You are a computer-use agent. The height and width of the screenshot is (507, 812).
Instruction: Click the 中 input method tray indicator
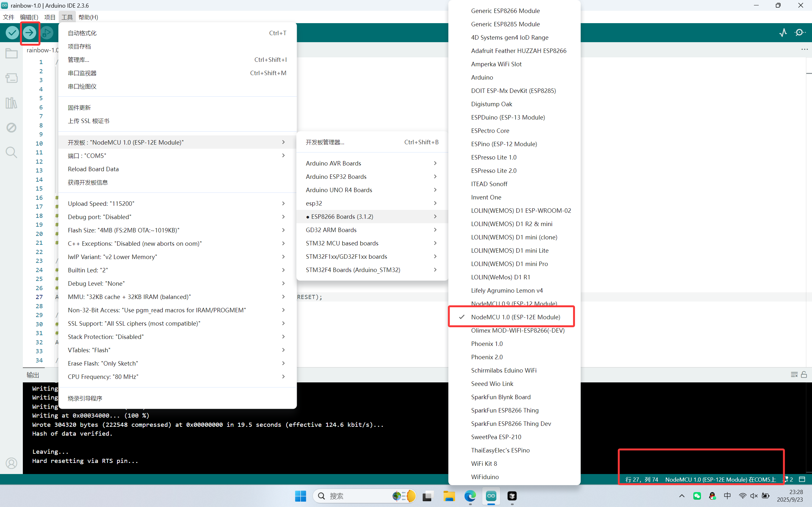point(727,496)
